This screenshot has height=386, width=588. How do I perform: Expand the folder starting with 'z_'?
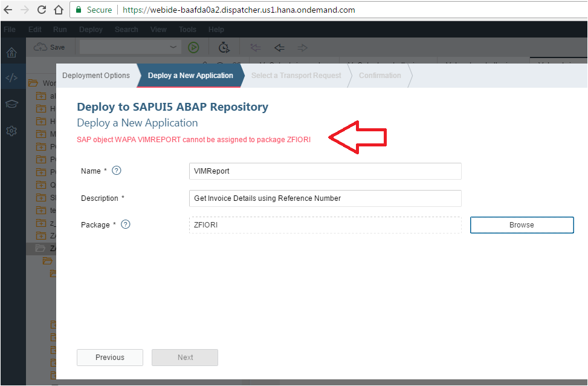41,223
